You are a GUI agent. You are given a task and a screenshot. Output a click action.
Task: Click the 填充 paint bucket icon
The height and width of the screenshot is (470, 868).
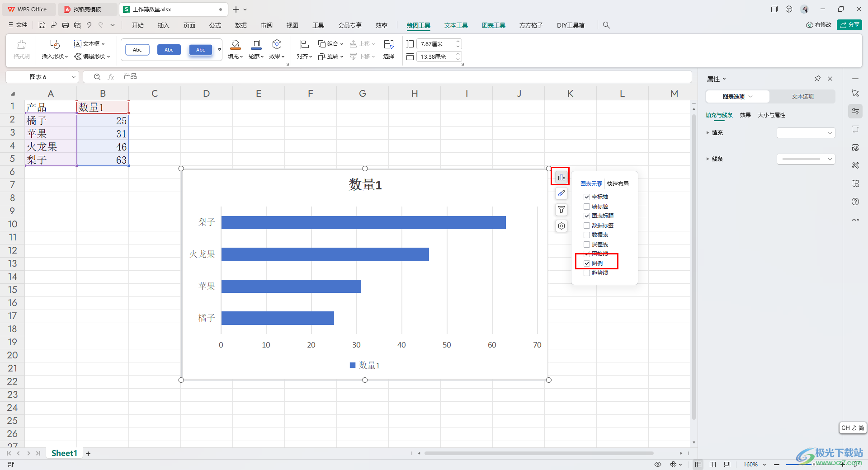click(236, 44)
